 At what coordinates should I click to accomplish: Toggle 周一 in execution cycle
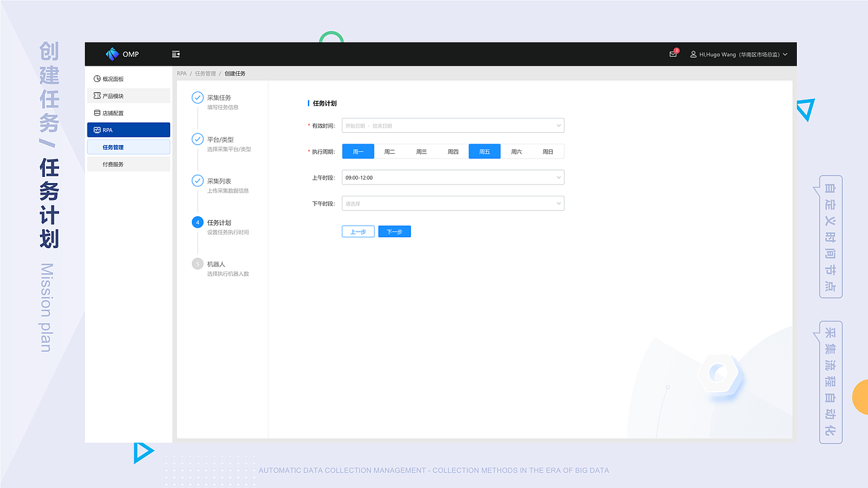click(x=358, y=152)
